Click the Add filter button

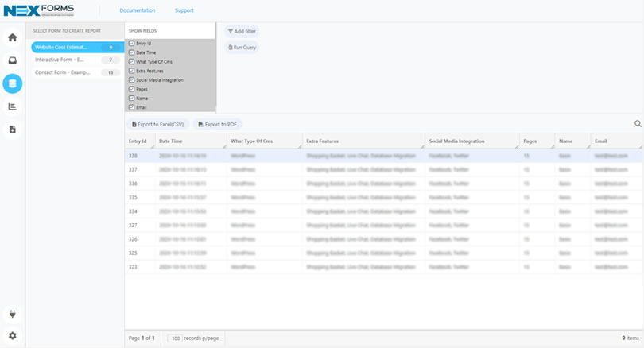(242, 31)
